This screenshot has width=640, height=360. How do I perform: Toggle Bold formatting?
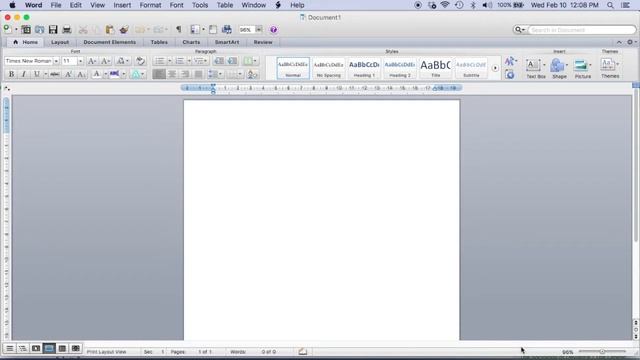point(11,74)
